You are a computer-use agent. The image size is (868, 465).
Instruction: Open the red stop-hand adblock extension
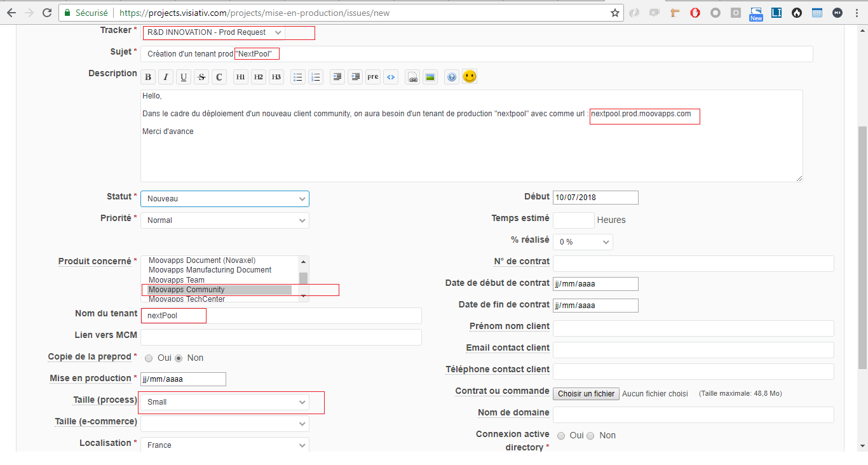tap(695, 13)
